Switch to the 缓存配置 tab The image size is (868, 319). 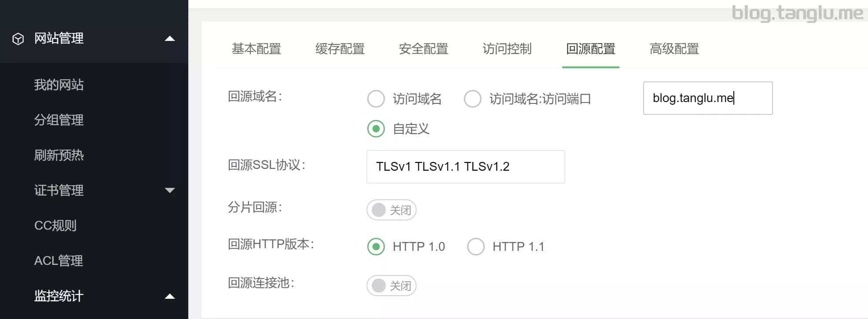(x=340, y=48)
